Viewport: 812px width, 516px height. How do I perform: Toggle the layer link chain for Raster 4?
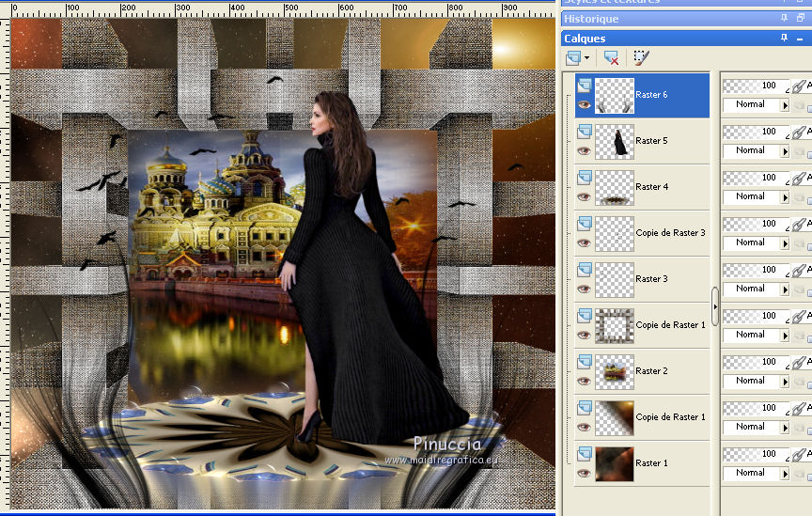(800, 179)
